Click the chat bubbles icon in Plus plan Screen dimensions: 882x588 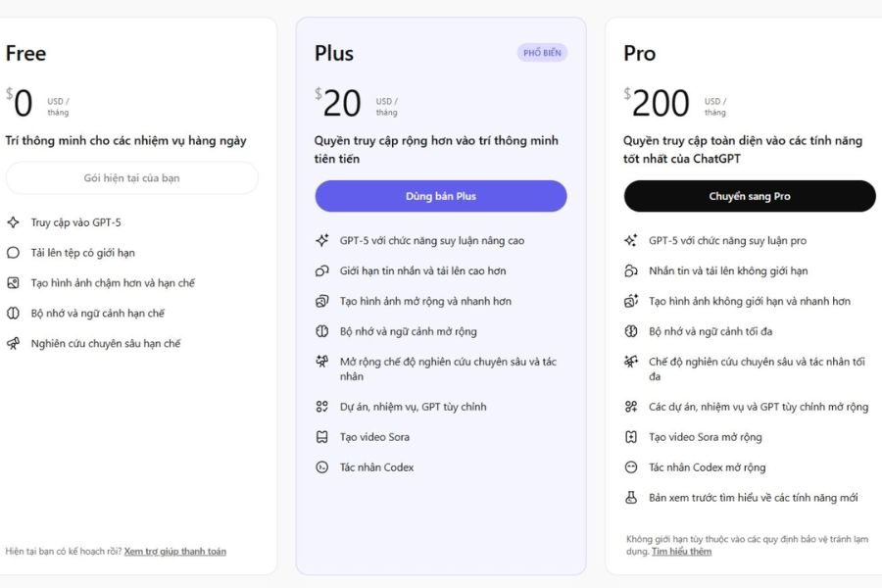tap(321, 271)
